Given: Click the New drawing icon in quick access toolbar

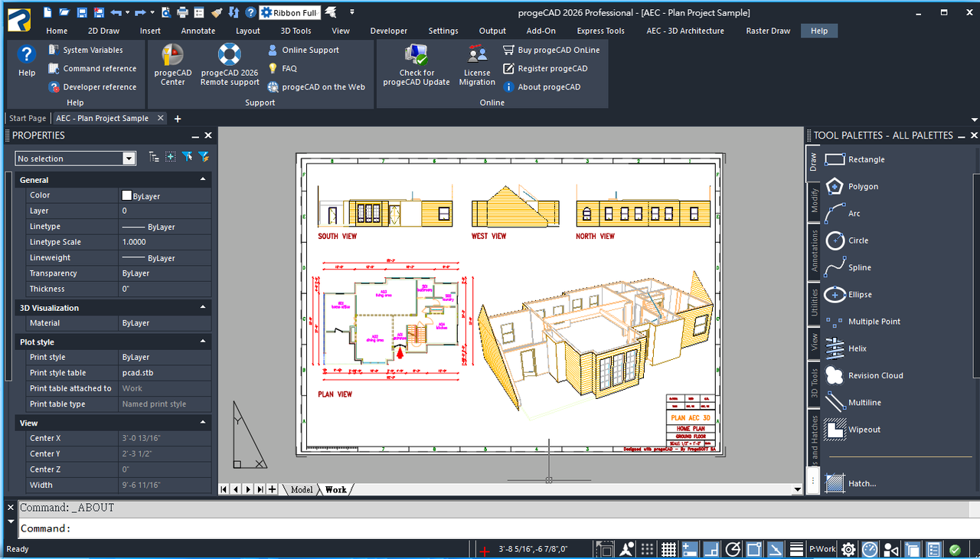Looking at the screenshot, I should [x=47, y=12].
